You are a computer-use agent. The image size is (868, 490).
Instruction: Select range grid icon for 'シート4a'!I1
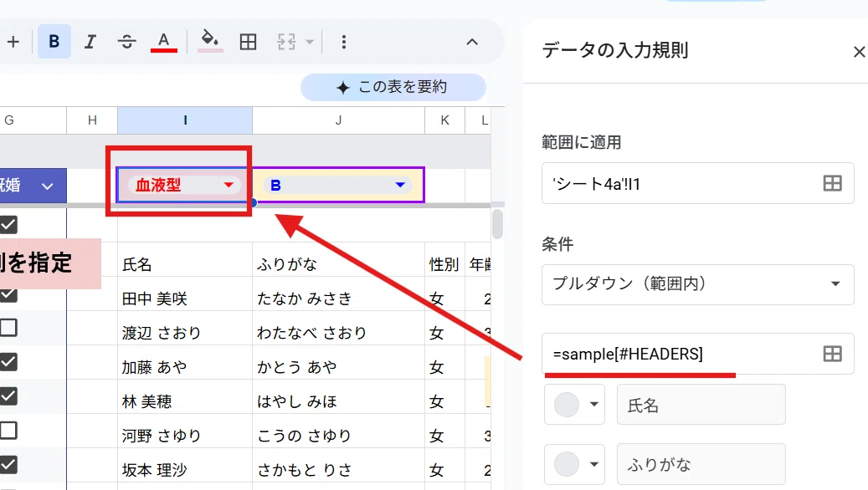pyautogui.click(x=832, y=183)
